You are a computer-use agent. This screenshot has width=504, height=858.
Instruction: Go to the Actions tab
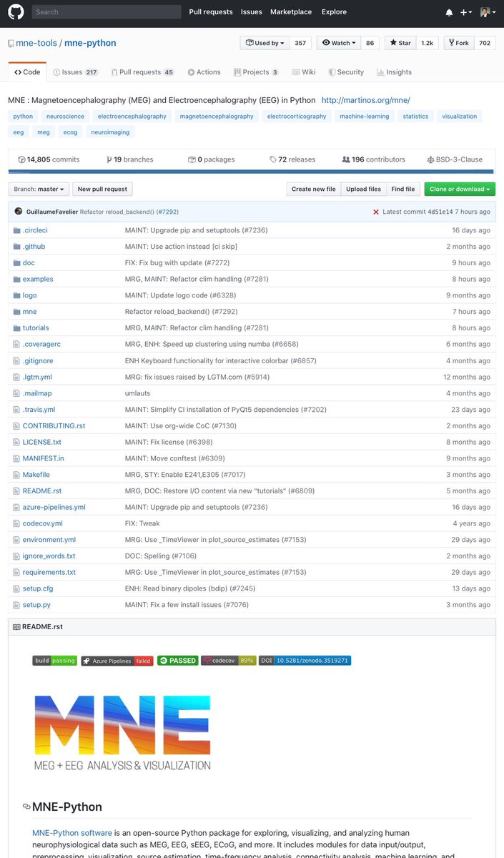click(204, 72)
